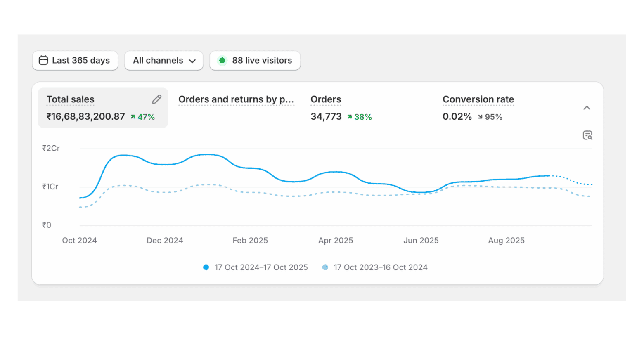Screen dimensions: 644x345
Task: Hide the chart via the collapse chevron
Action: click(587, 107)
